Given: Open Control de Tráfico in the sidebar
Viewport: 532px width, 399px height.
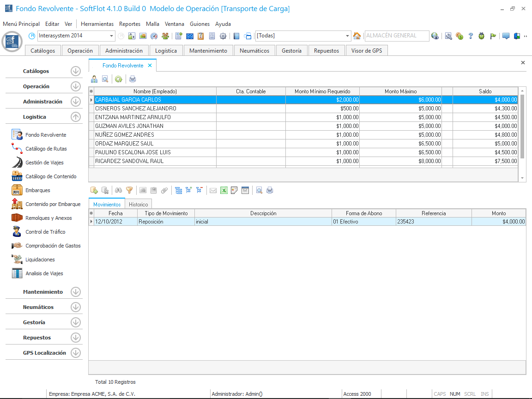Looking at the screenshot, I should click(x=45, y=232).
